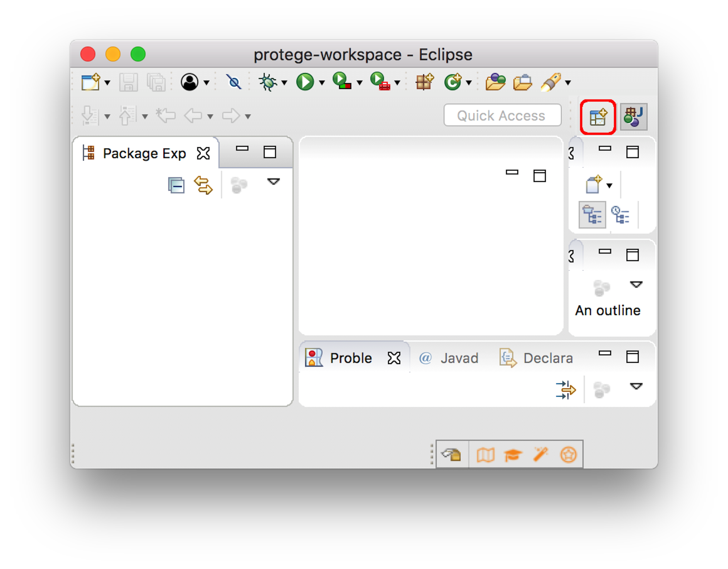Click the Search flashlight icon
728x569 pixels.
(x=551, y=82)
